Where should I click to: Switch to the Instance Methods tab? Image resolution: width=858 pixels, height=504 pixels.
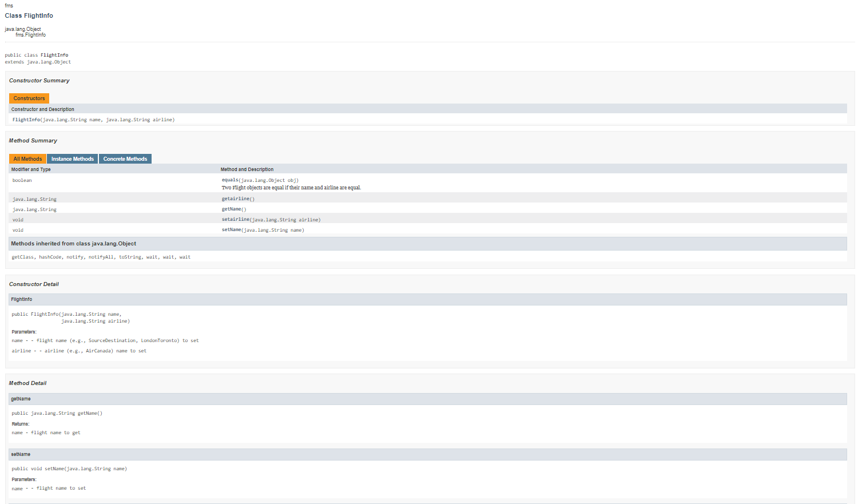pos(72,158)
